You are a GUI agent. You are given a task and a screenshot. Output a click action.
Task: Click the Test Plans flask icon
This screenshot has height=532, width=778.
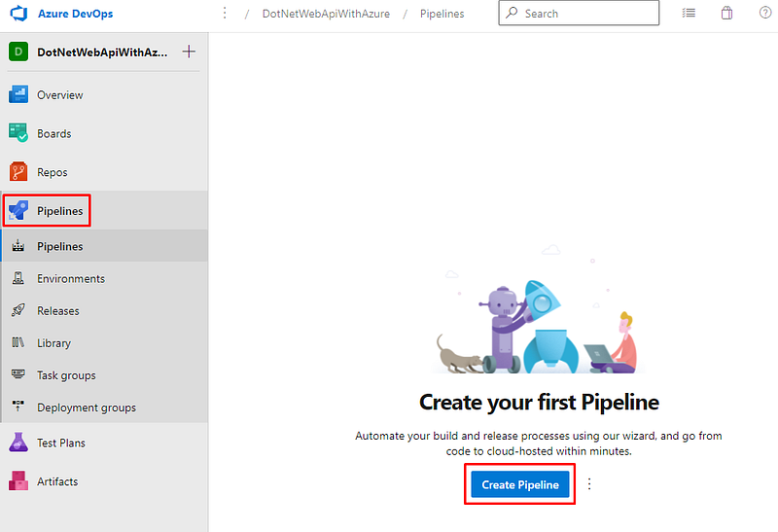pos(18,443)
